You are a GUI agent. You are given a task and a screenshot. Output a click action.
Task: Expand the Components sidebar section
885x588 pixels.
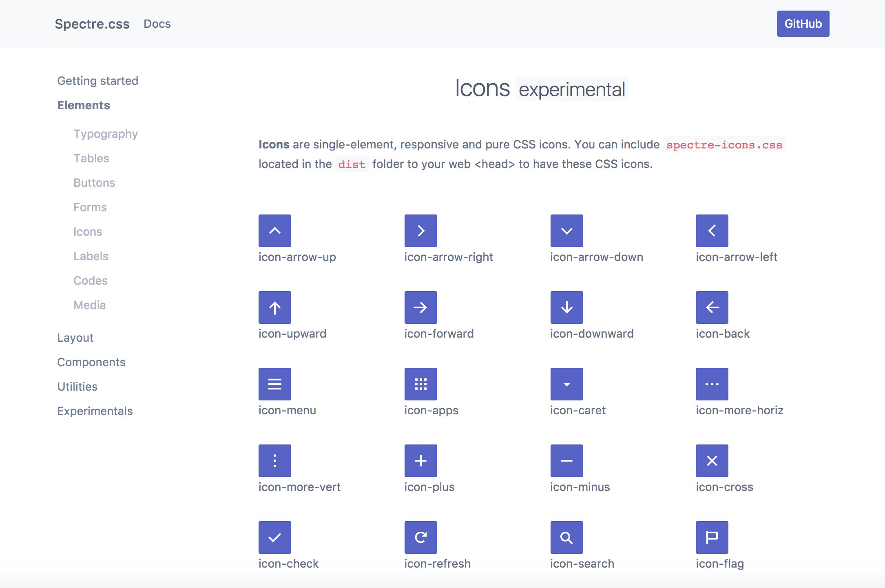91,362
